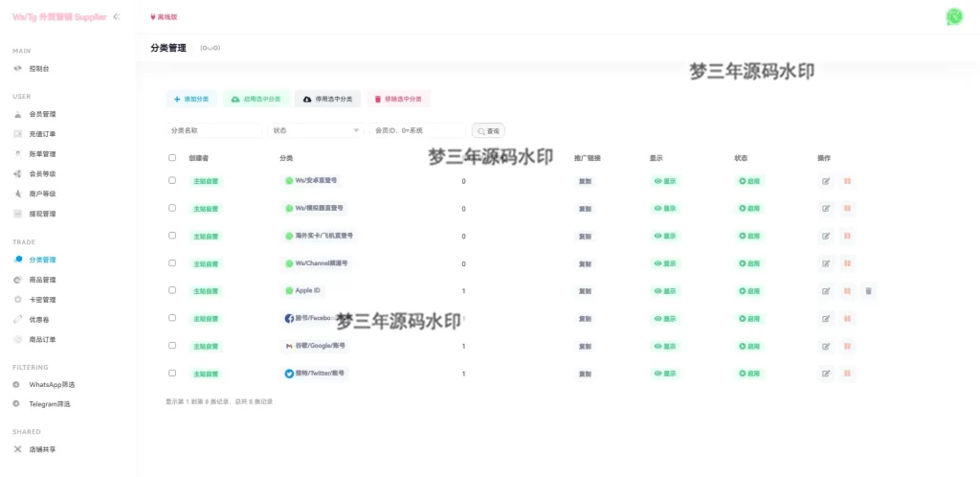Toggle the 显示 eye badge for Apple ID

point(665,291)
